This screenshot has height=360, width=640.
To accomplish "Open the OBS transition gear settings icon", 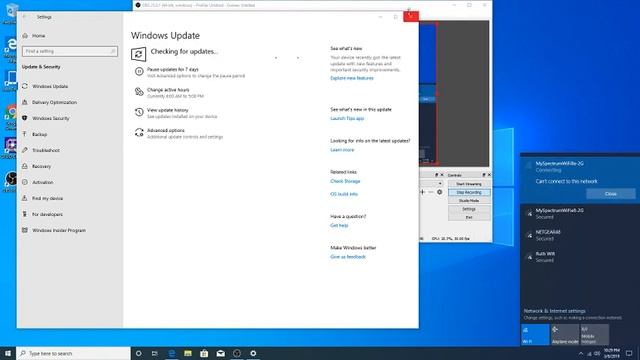I will pos(439,192).
